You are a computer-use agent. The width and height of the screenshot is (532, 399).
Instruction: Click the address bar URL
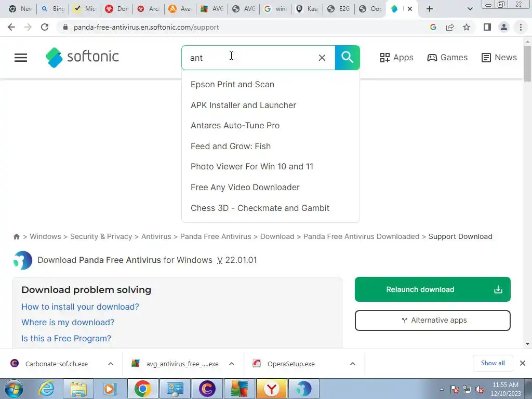point(146,27)
